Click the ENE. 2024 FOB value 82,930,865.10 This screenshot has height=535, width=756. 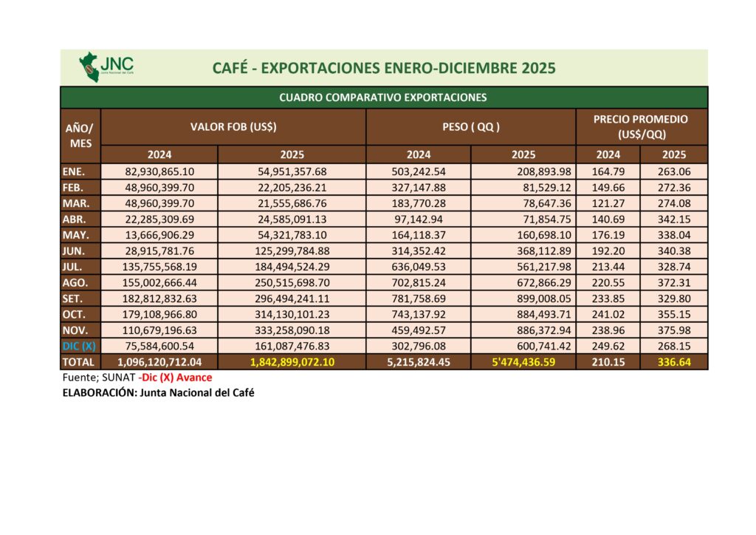159,171
